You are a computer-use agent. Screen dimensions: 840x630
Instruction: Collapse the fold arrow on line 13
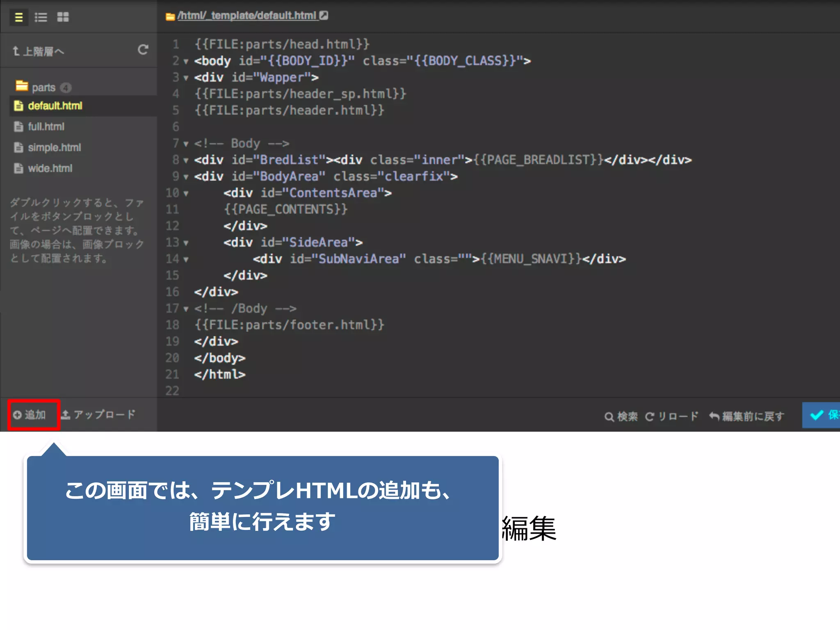[x=186, y=243]
